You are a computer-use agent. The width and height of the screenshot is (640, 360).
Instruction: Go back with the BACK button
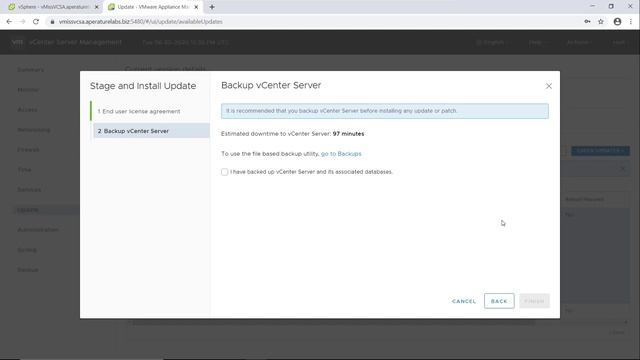(x=499, y=301)
